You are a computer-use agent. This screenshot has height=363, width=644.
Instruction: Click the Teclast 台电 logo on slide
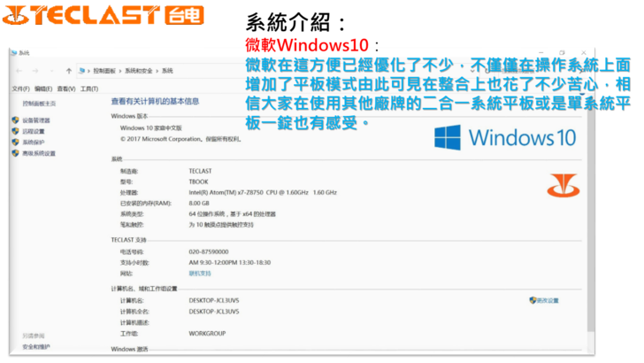(x=103, y=16)
